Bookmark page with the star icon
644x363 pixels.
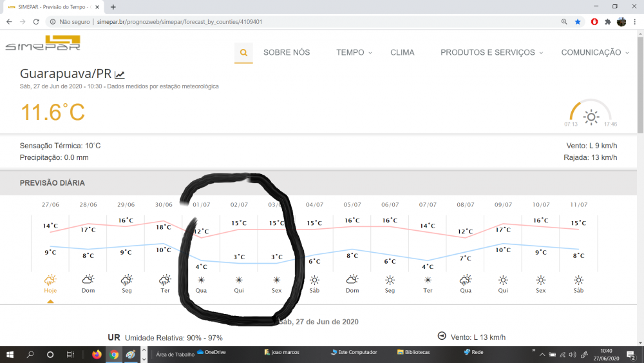[578, 21]
